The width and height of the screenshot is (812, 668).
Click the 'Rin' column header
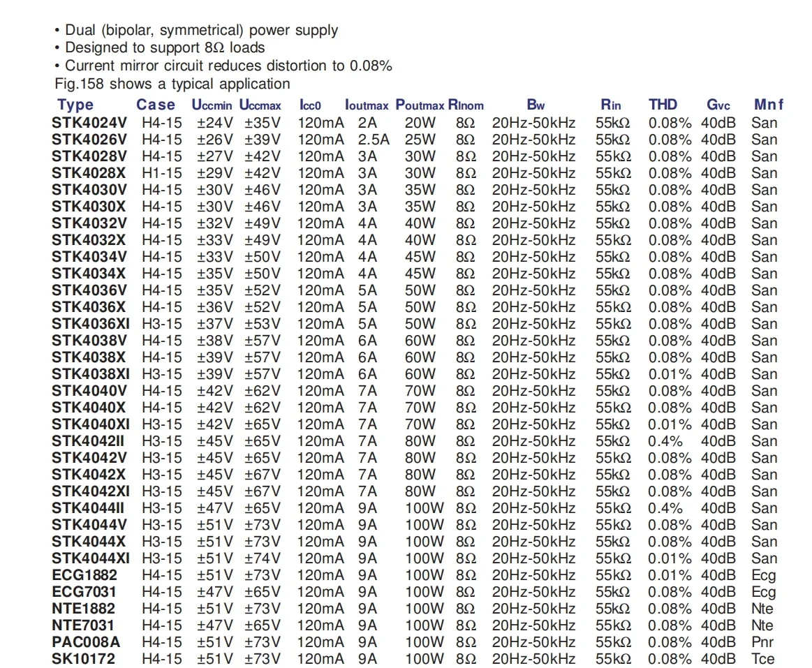(610, 105)
